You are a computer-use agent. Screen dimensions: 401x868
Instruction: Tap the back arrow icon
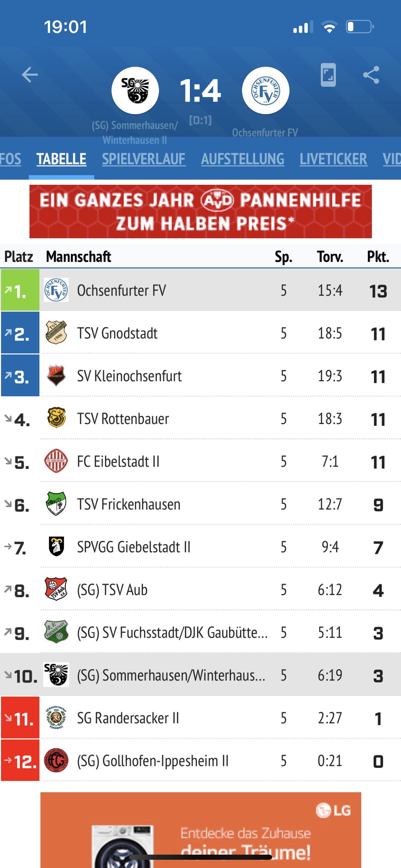(30, 75)
